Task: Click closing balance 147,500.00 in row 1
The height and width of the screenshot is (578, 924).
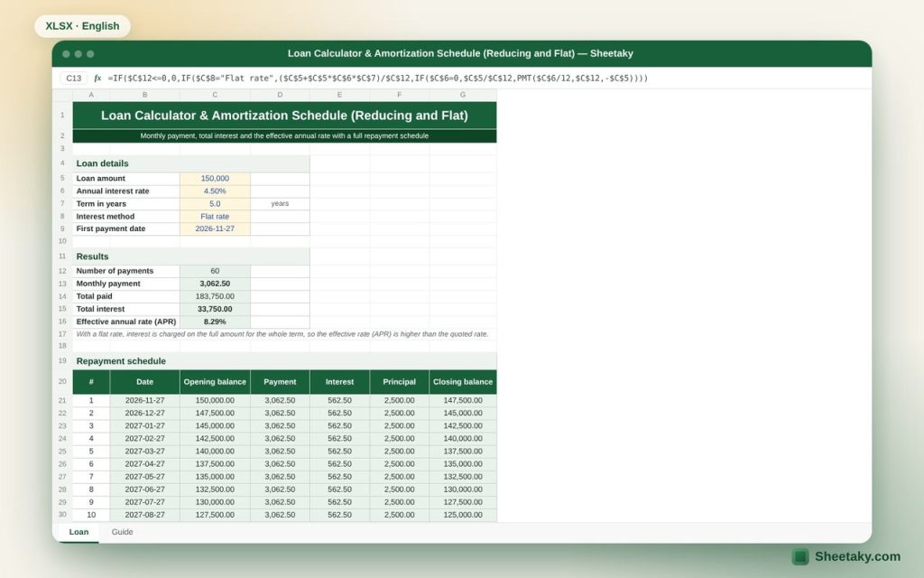Action: [463, 400]
